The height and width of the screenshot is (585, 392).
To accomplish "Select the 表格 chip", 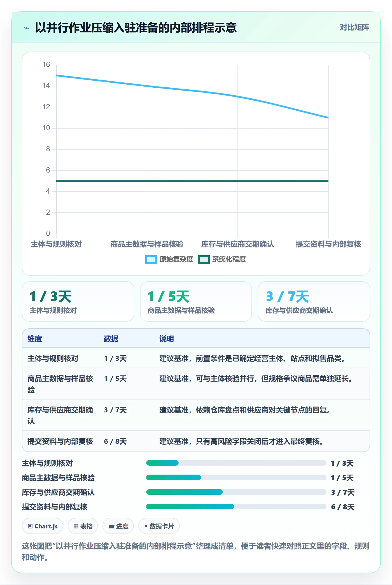I will [83, 526].
